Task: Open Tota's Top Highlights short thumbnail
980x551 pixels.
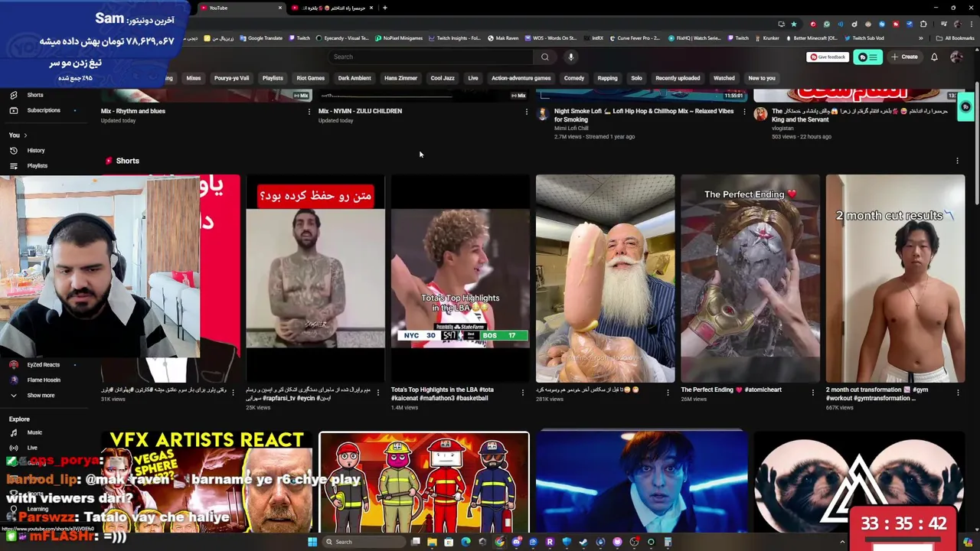Action: pyautogui.click(x=460, y=279)
